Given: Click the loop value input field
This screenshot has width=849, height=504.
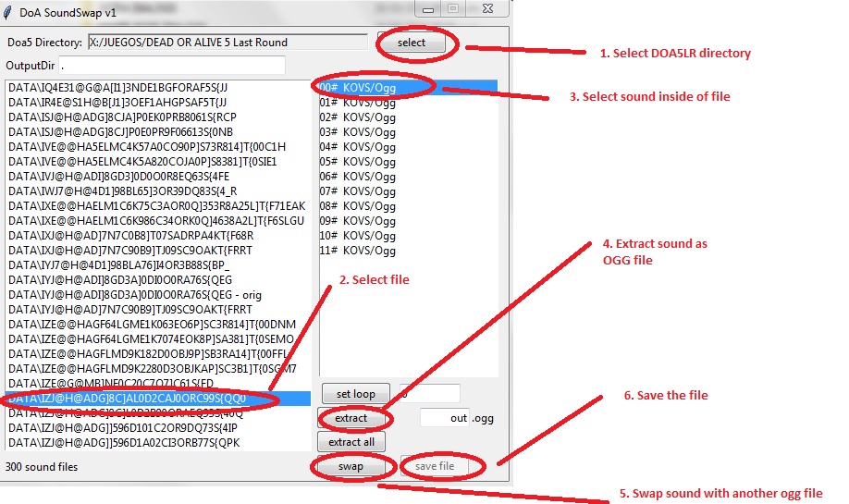Looking at the screenshot, I should coord(429,394).
